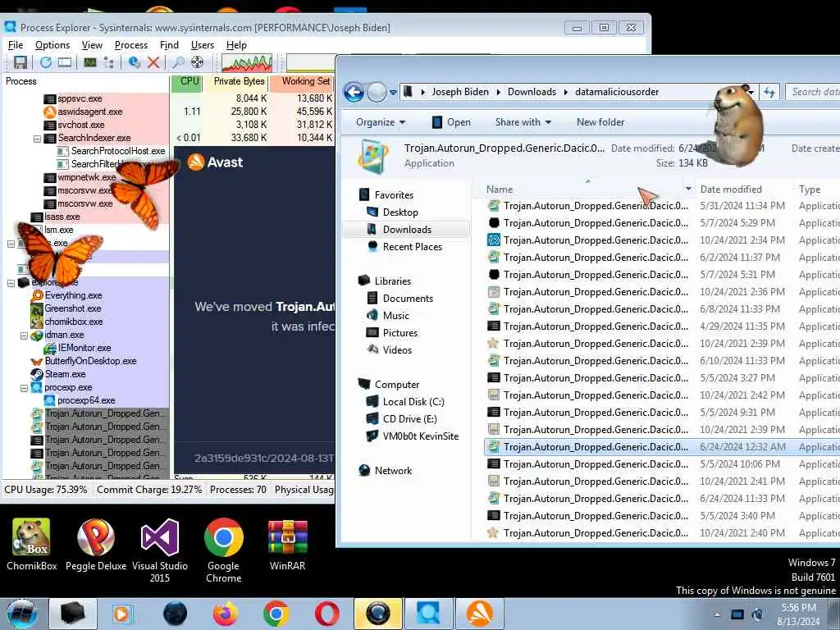Viewport: 840px width, 630px height.
Task: Collapse the procexp.exe tree node
Action: tap(24, 388)
